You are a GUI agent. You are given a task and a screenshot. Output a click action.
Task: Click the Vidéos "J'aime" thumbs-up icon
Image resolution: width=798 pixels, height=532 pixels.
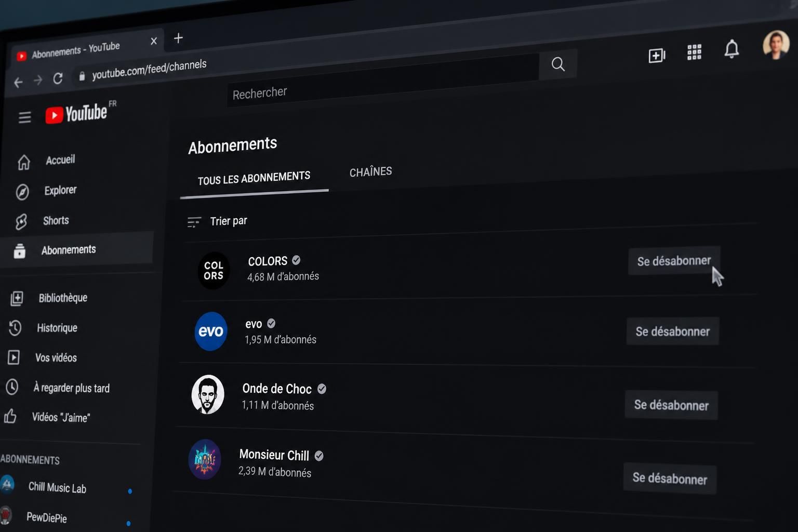pos(10,417)
